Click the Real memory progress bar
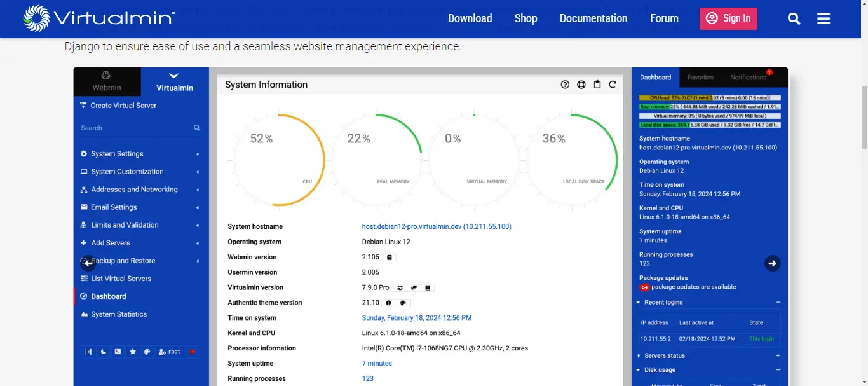The width and height of the screenshot is (868, 386). pos(710,107)
